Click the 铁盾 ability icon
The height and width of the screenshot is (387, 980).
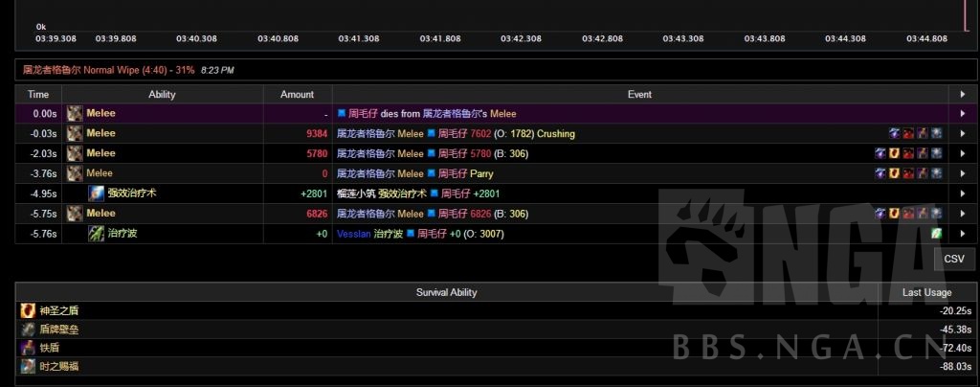(x=29, y=348)
